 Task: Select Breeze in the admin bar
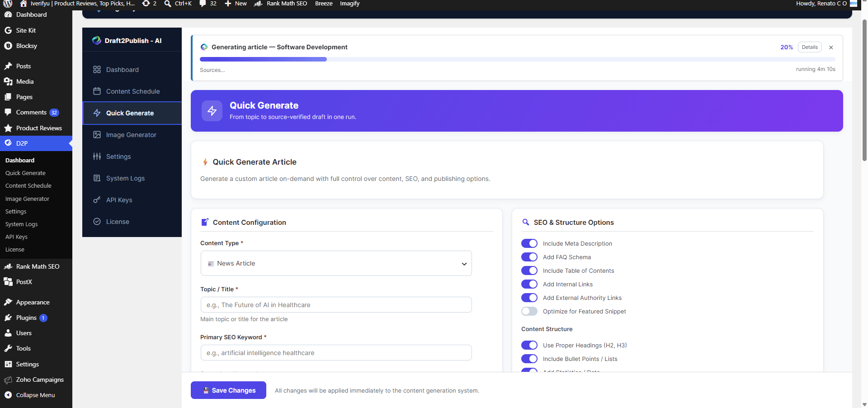click(324, 4)
